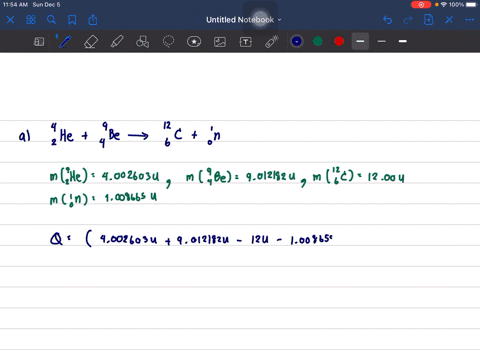480x360 pixels.
Task: Bookmark the current page
Action: tap(72, 20)
